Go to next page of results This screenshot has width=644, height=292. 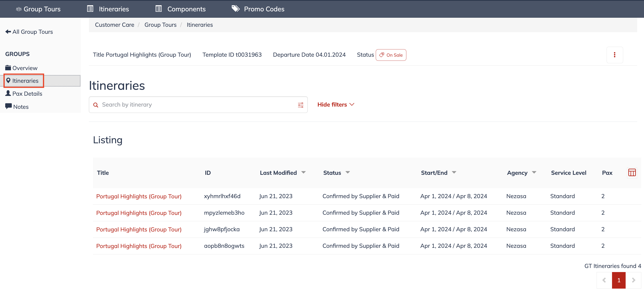633,280
